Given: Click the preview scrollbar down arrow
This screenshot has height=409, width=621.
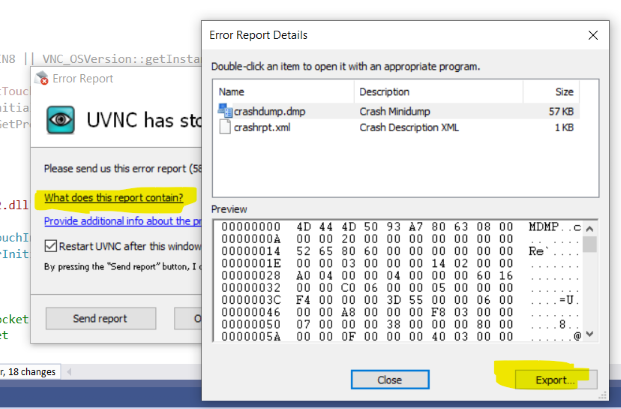Looking at the screenshot, I should pyautogui.click(x=590, y=334).
